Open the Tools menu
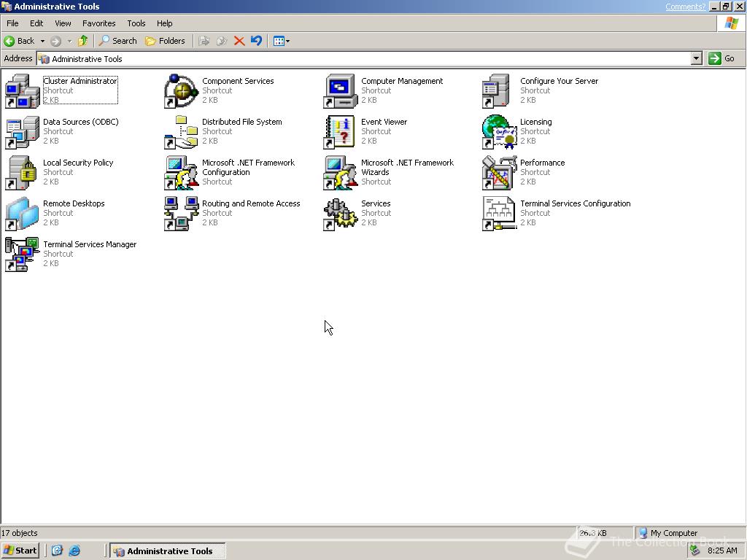 [136, 23]
